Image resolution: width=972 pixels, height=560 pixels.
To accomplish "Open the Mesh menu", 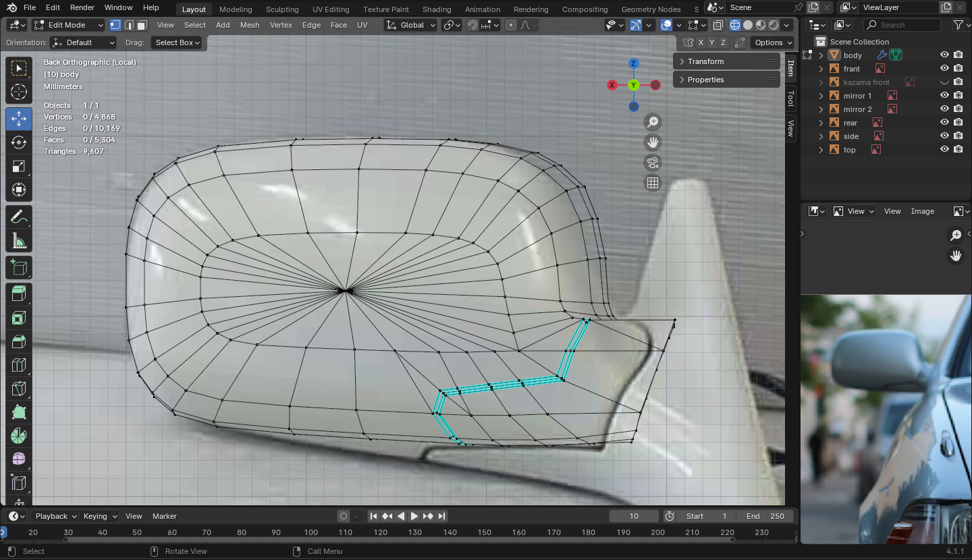I will 249,25.
